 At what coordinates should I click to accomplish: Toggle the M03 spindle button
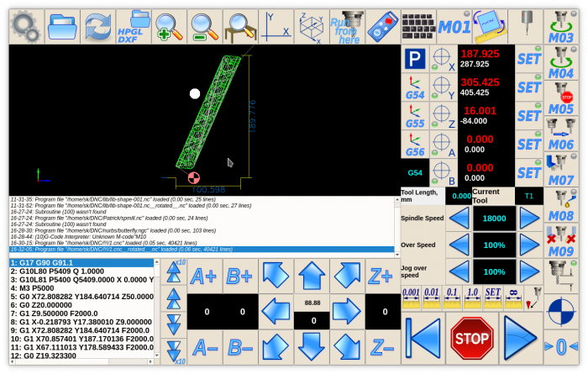tap(561, 27)
